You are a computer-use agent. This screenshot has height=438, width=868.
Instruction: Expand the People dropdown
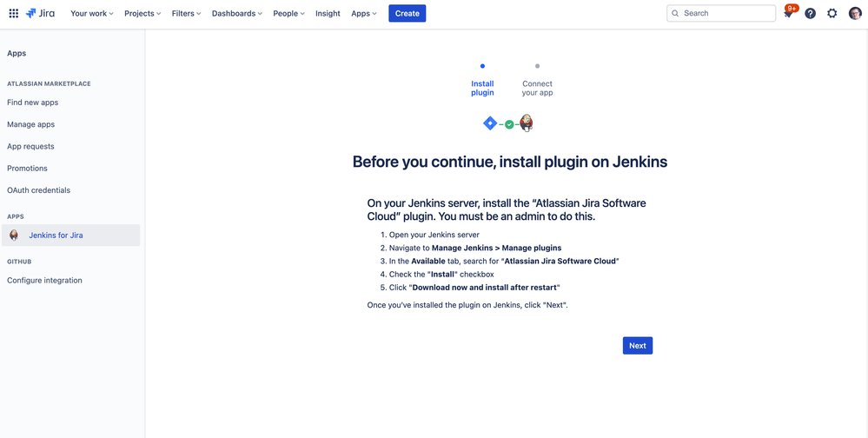(289, 13)
